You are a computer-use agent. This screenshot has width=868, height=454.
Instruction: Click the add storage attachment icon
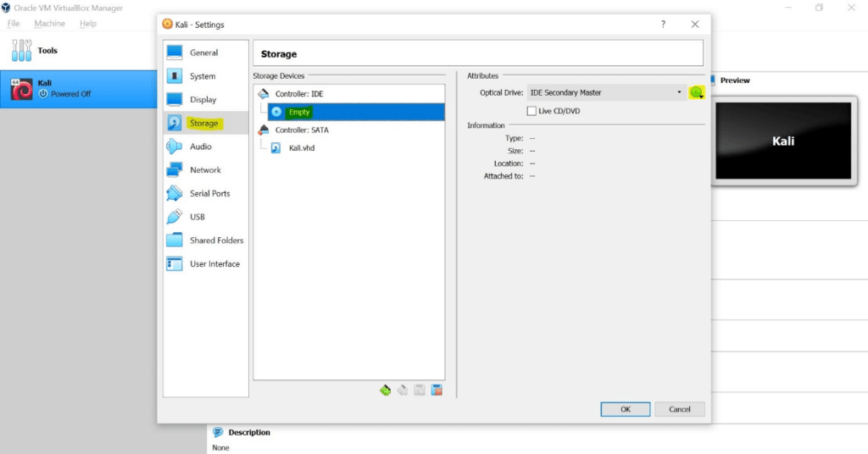pyautogui.click(x=420, y=390)
